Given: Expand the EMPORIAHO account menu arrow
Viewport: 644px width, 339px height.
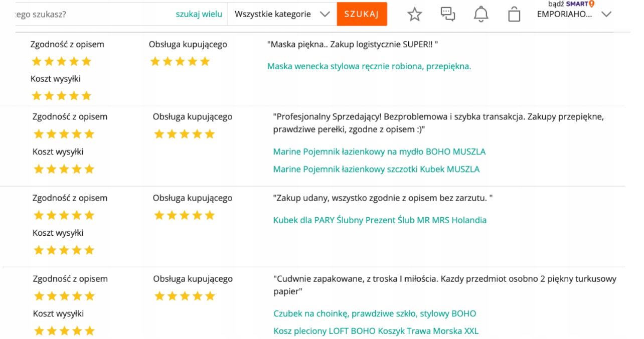Looking at the screenshot, I should click(x=606, y=14).
